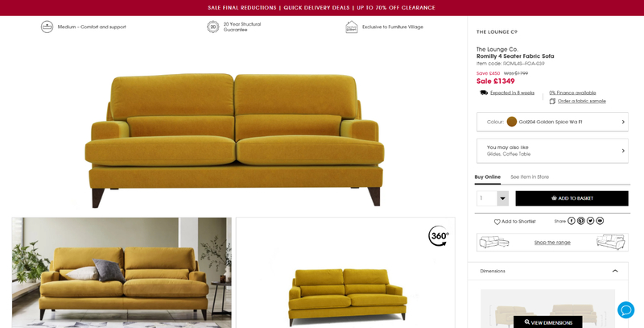Open 0% Finance available link
This screenshot has height=328, width=644.
572,93
